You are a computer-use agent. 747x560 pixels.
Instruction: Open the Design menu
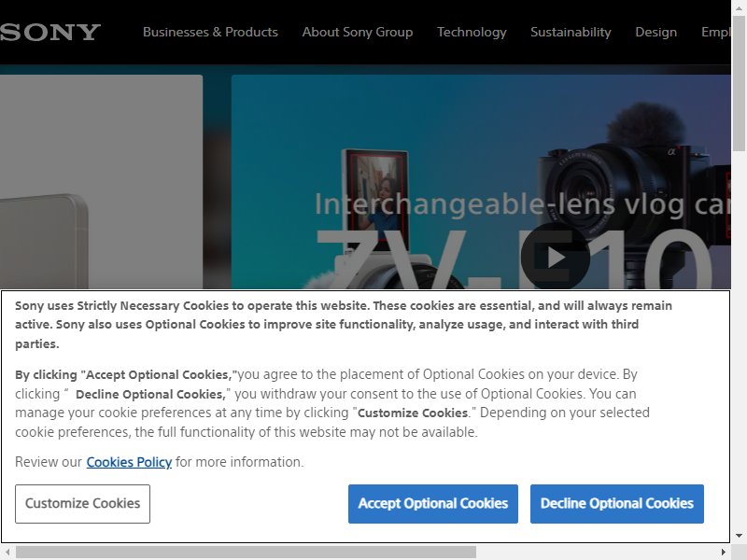tap(656, 32)
